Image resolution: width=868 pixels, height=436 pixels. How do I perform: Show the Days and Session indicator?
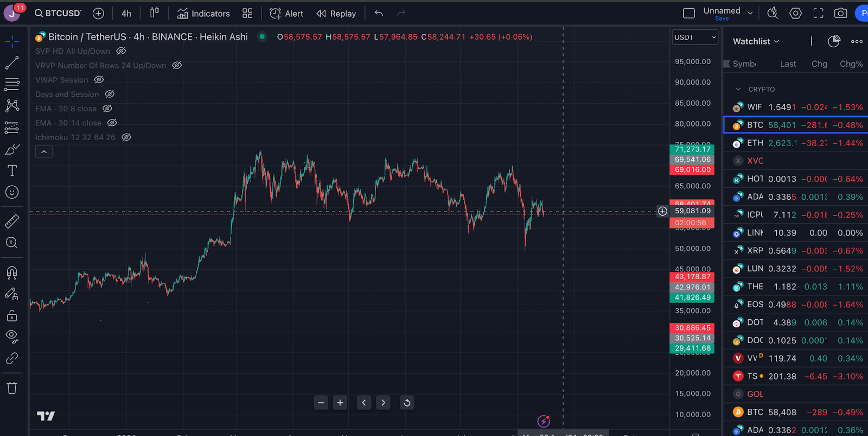point(110,94)
